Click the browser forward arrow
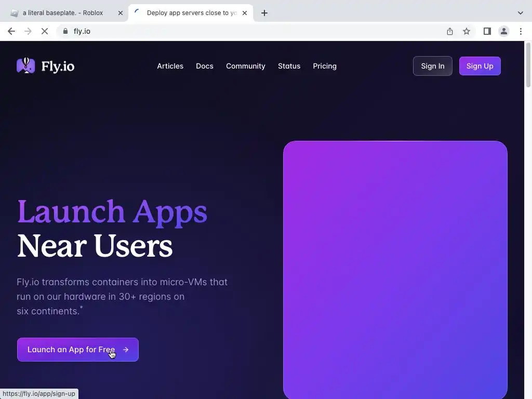 pos(28,31)
